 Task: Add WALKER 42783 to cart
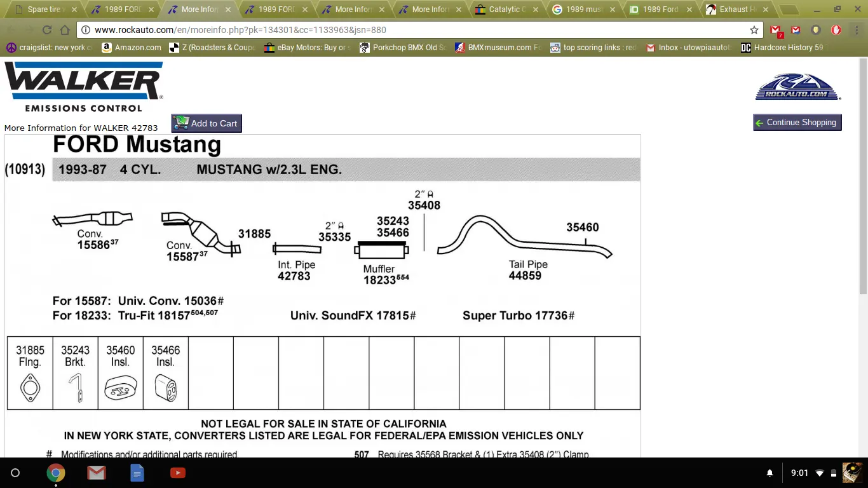click(207, 123)
